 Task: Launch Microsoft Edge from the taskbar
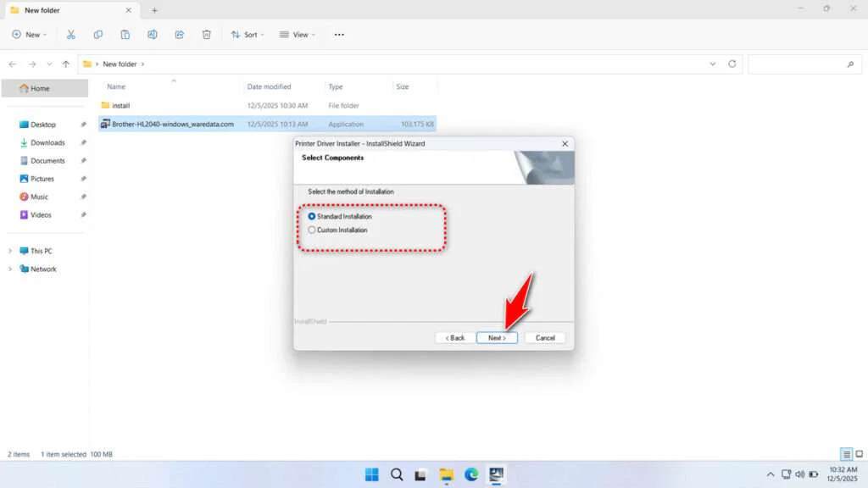(470, 474)
